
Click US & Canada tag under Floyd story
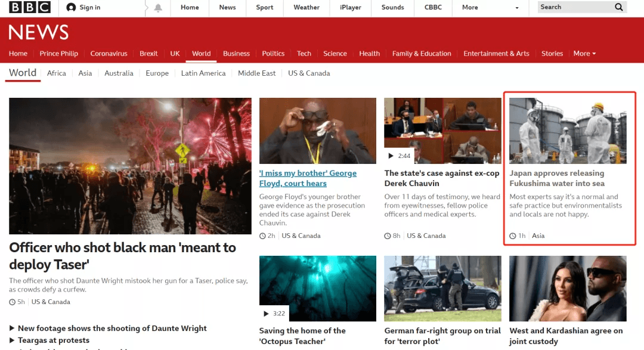point(301,236)
